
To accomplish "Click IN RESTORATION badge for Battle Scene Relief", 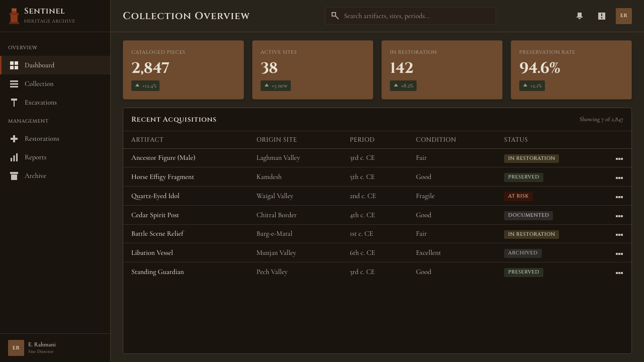I will pos(531,234).
